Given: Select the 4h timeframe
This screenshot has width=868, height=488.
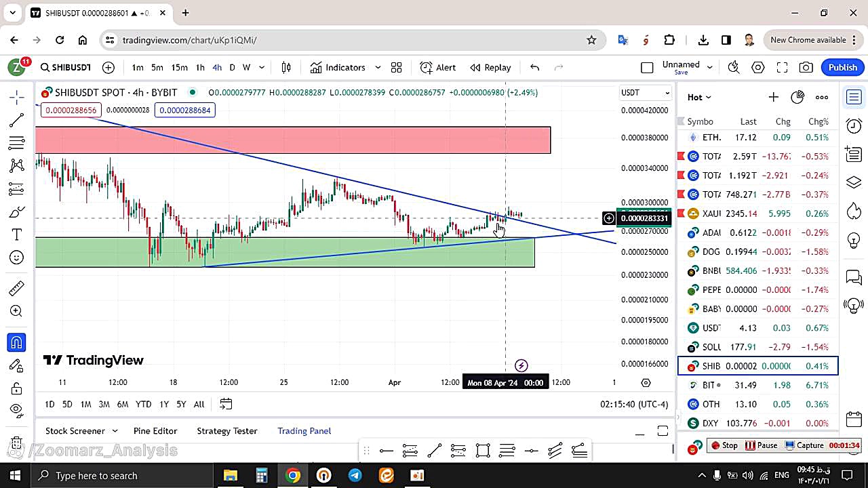Looking at the screenshot, I should 217,67.
